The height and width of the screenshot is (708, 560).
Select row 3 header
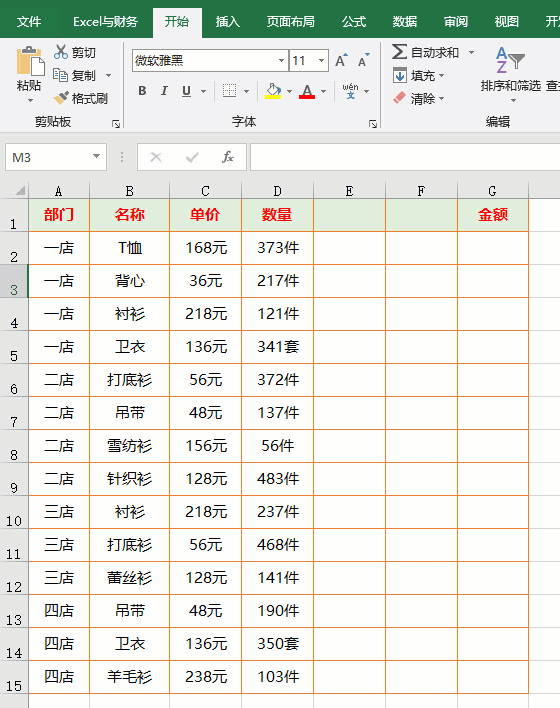pos(14,281)
